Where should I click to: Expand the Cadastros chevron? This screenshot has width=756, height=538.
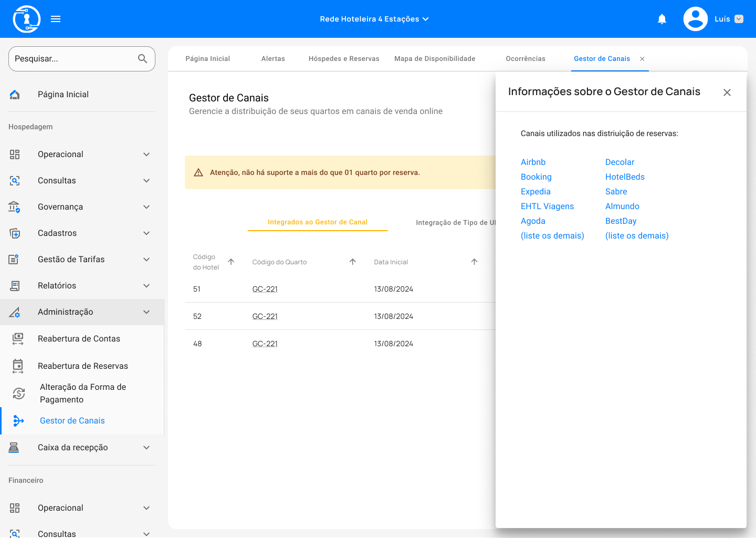(146, 233)
